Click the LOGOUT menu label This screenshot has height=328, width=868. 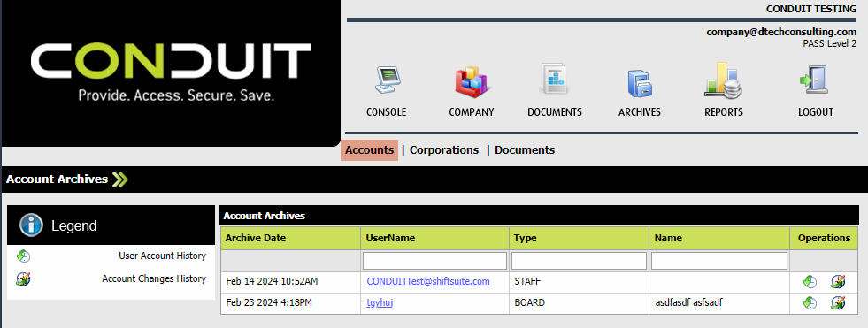click(x=816, y=111)
